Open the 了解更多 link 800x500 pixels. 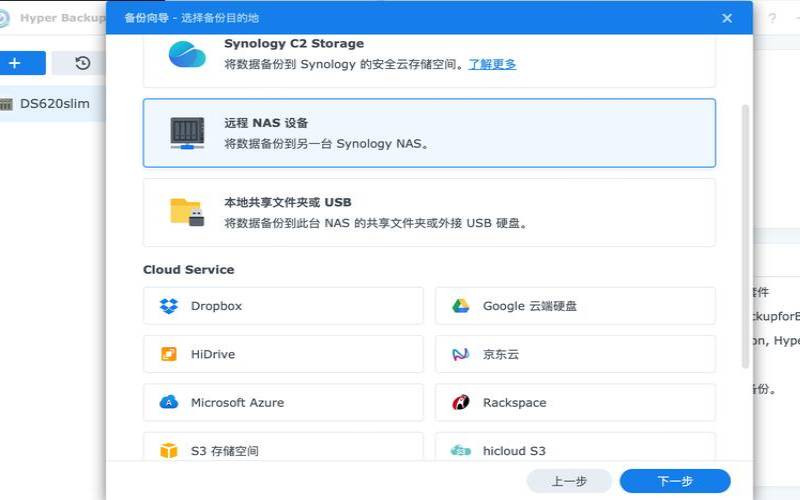pyautogui.click(x=492, y=64)
